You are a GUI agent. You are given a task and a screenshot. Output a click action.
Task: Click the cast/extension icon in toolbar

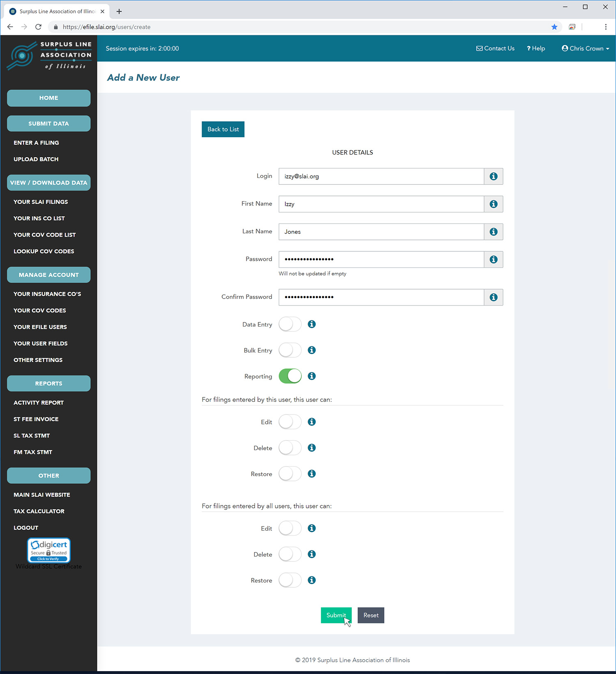572,27
